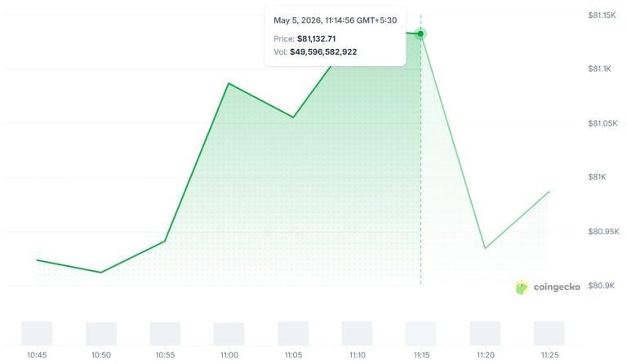Click the volume bar above 11:00
This screenshot has height=364, width=627.
pos(229,334)
